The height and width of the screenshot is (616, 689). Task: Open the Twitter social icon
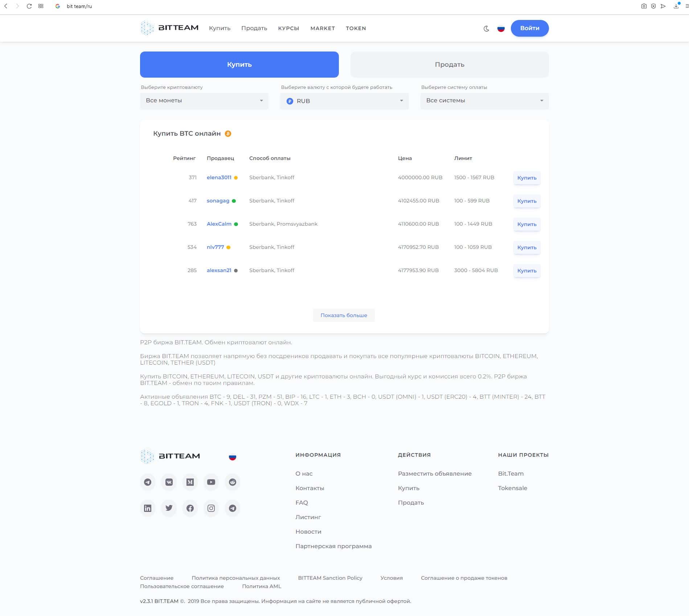[169, 508]
